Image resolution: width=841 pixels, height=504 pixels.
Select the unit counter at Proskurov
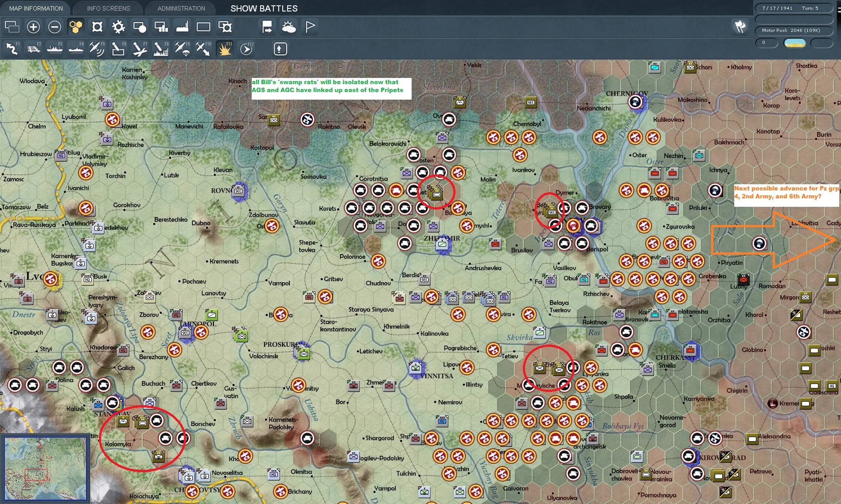tap(303, 353)
